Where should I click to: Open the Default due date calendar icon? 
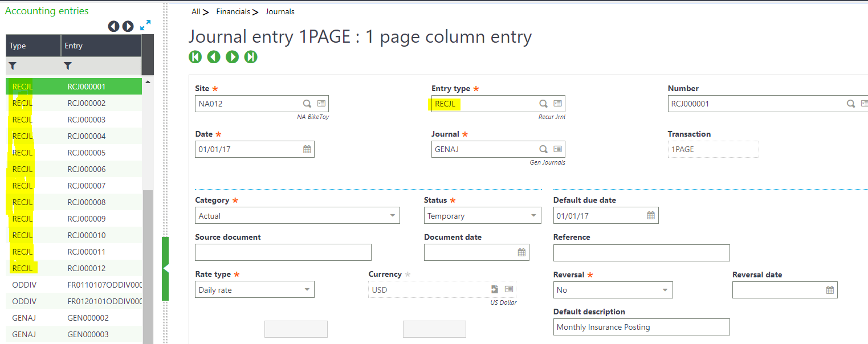click(x=650, y=215)
